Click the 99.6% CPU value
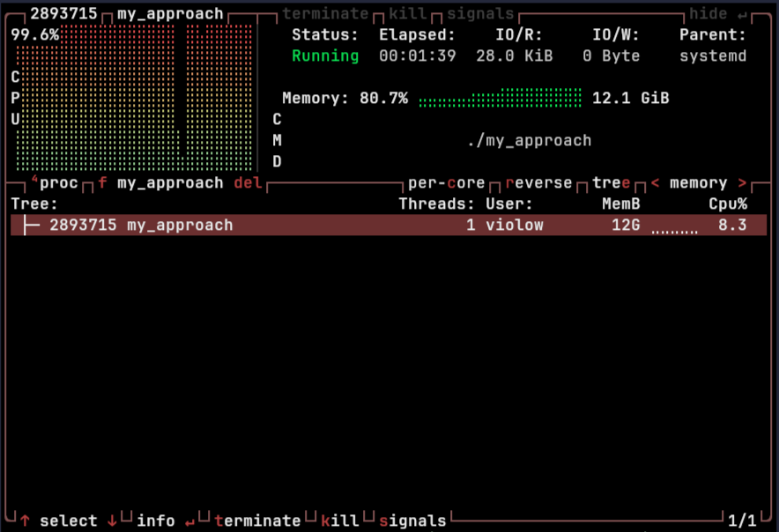779x532 pixels. 34,34
